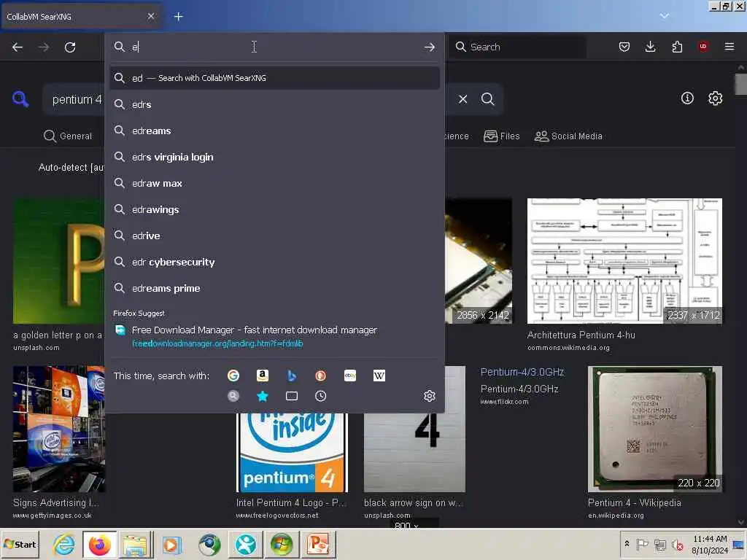This screenshot has height=560, width=747.
Task: Open the golden letter P thumbnail
Action: click(58, 261)
